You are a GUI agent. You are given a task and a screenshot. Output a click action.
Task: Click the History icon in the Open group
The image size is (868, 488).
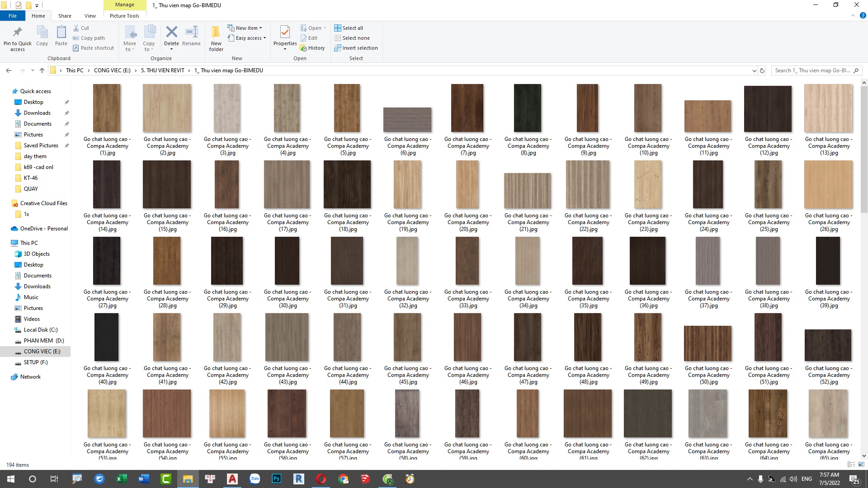313,47
